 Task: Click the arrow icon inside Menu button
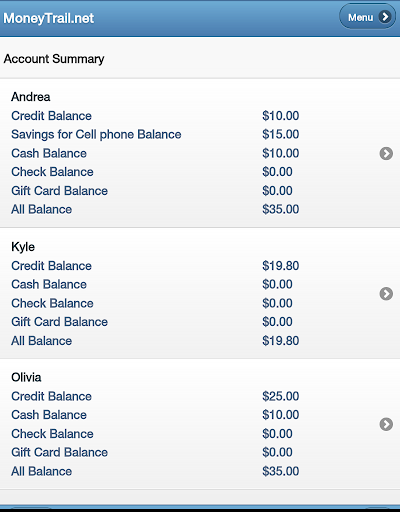coord(385,17)
